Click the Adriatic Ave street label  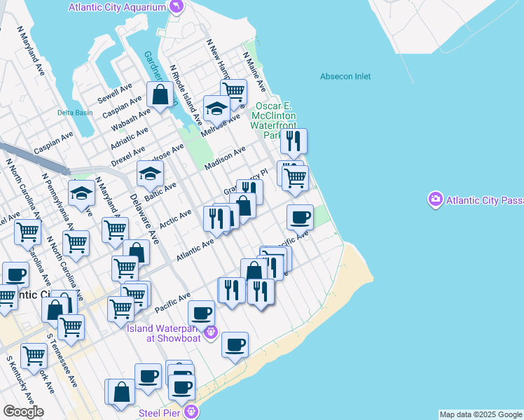tap(130, 139)
